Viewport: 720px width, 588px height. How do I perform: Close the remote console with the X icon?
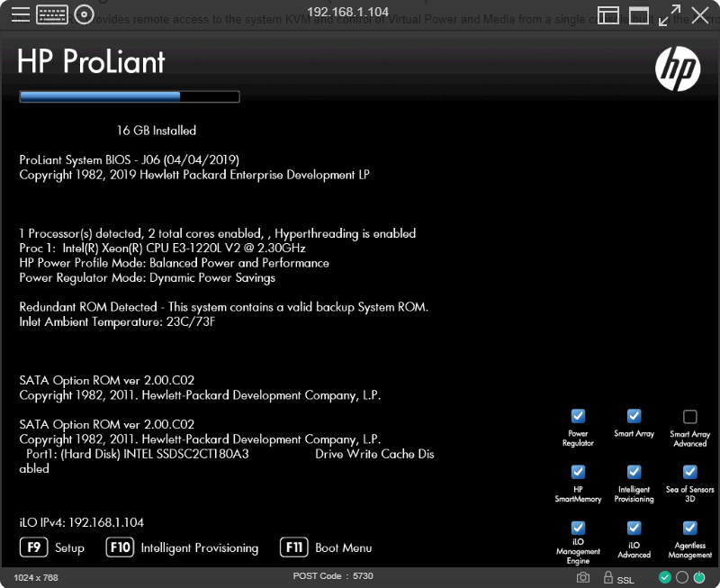[700, 15]
